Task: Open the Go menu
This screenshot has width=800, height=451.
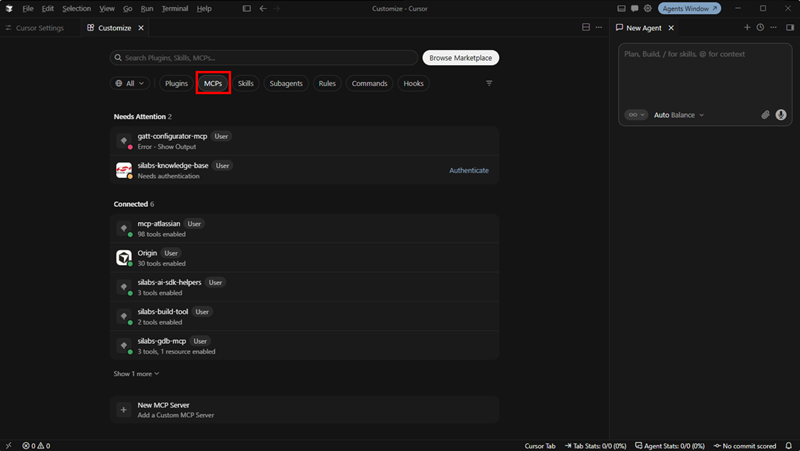Action: click(128, 8)
